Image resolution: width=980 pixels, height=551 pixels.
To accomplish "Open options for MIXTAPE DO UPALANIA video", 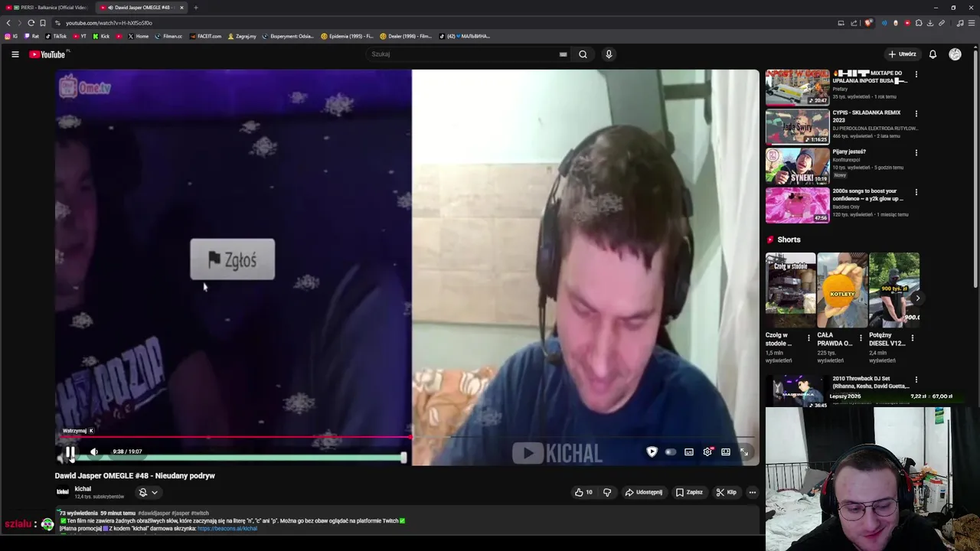I will coord(916,74).
